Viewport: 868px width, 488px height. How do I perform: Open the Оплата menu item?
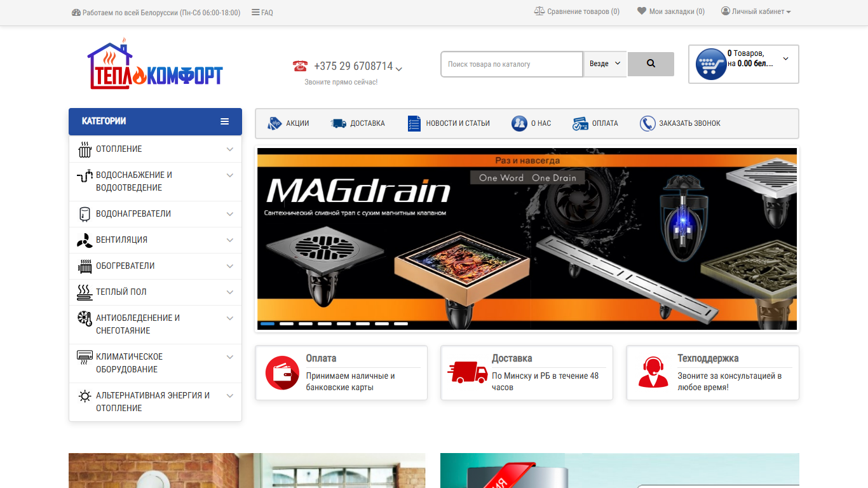pos(595,123)
